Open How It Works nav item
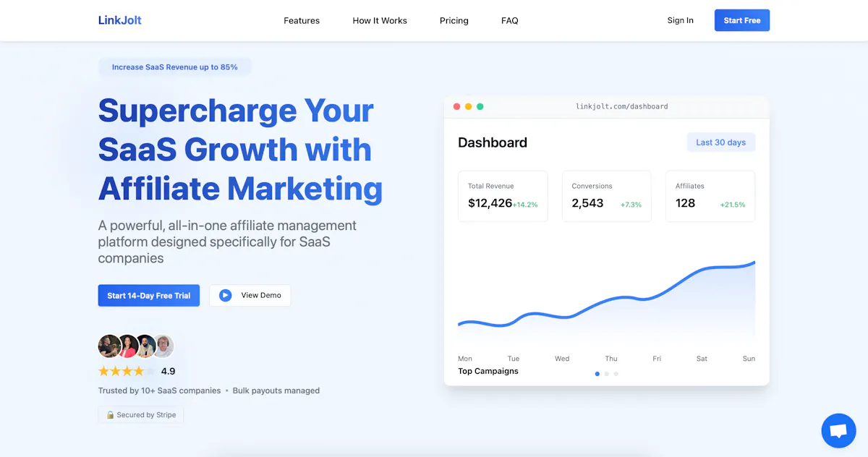The width and height of the screenshot is (868, 457). tap(380, 20)
